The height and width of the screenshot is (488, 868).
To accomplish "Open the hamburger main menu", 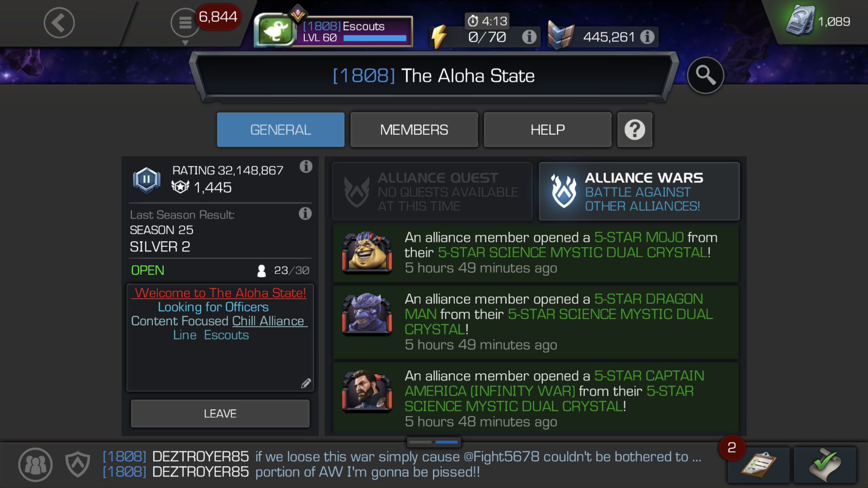I will (185, 23).
